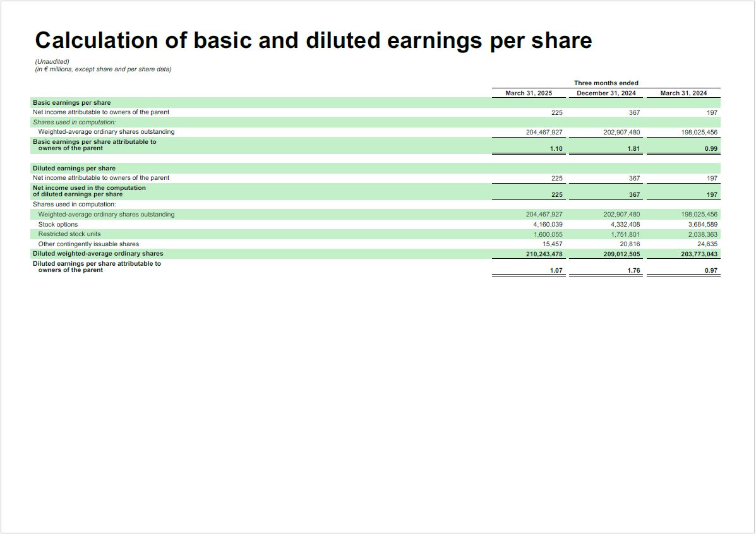This screenshot has height=534, width=756.
Task: Select the March 31, 2025 column header
Action: pos(528,93)
